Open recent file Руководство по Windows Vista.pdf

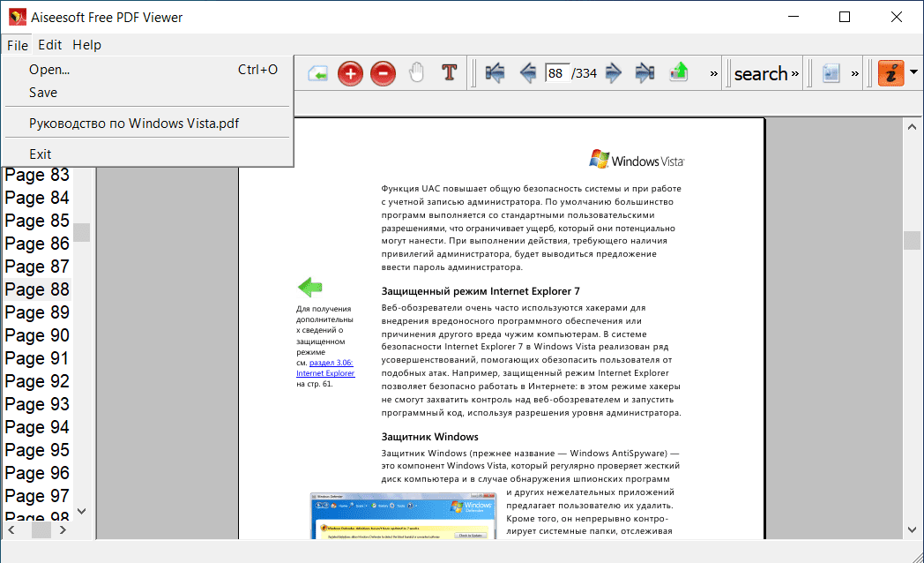click(147, 124)
